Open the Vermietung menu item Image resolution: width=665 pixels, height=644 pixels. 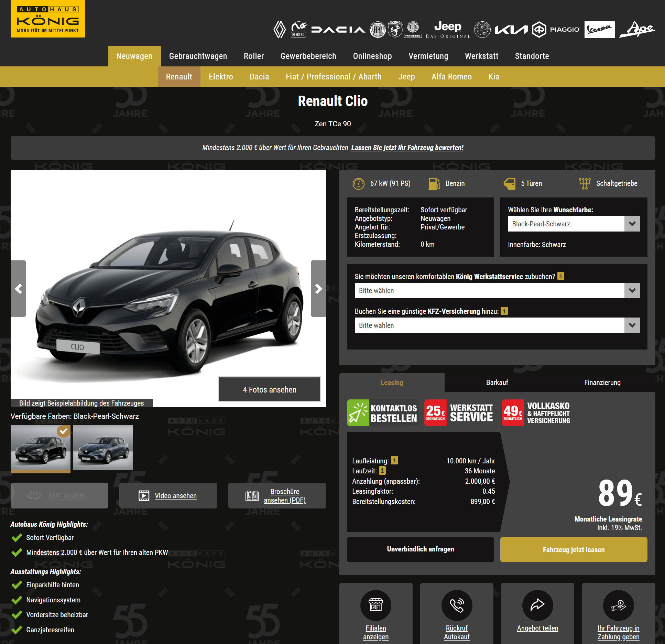(x=428, y=56)
